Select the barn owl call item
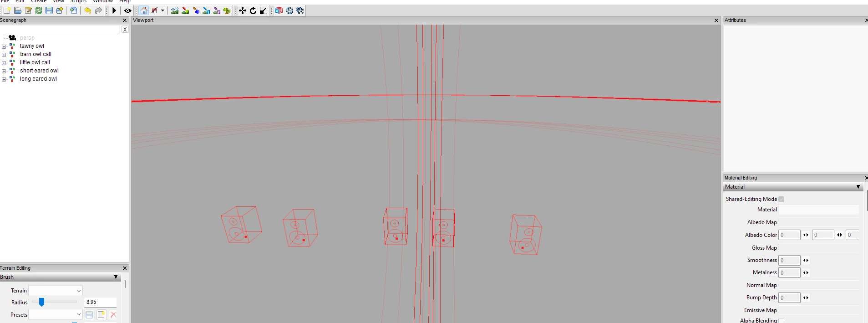 pos(36,54)
